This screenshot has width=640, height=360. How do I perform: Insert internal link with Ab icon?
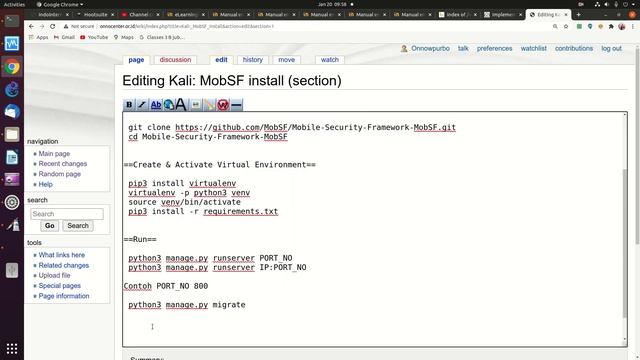(x=156, y=105)
